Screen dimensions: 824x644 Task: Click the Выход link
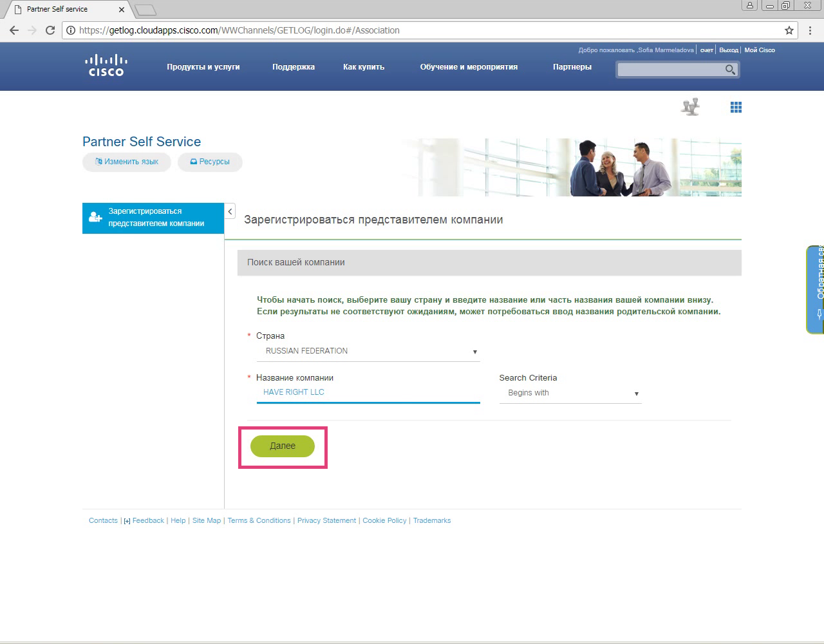(729, 50)
